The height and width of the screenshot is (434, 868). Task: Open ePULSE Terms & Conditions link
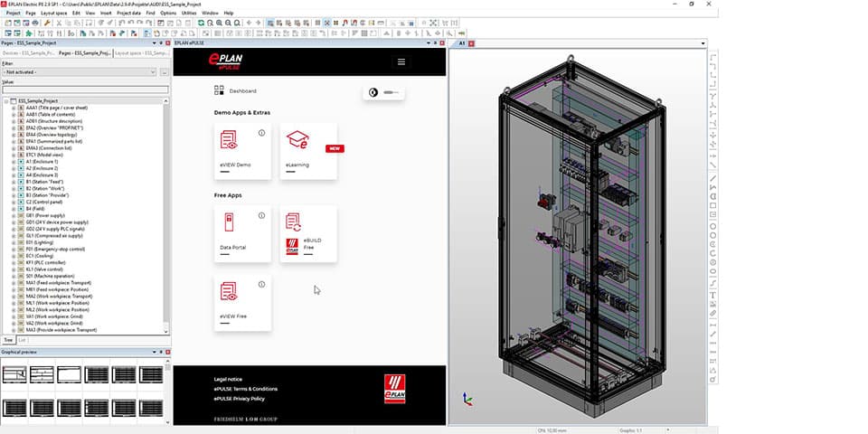click(x=246, y=388)
